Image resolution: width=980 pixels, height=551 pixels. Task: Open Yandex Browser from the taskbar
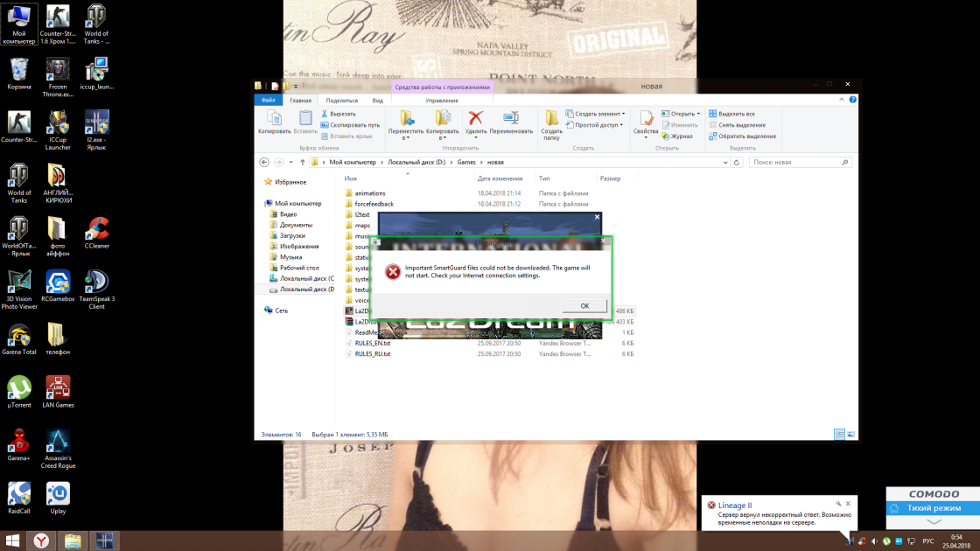pos(40,541)
